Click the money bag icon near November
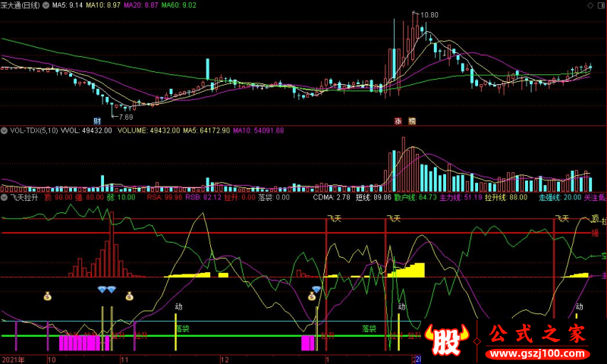The image size is (607, 364). (x=129, y=297)
